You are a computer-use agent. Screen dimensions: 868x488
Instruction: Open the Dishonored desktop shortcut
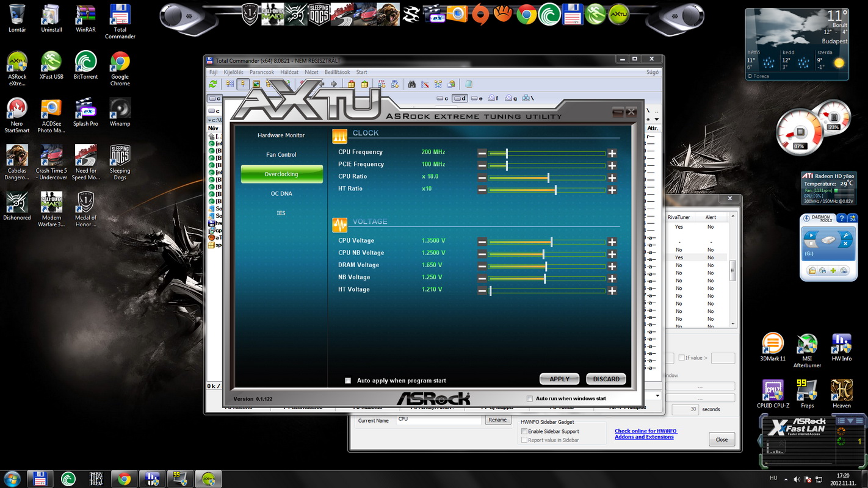point(17,206)
